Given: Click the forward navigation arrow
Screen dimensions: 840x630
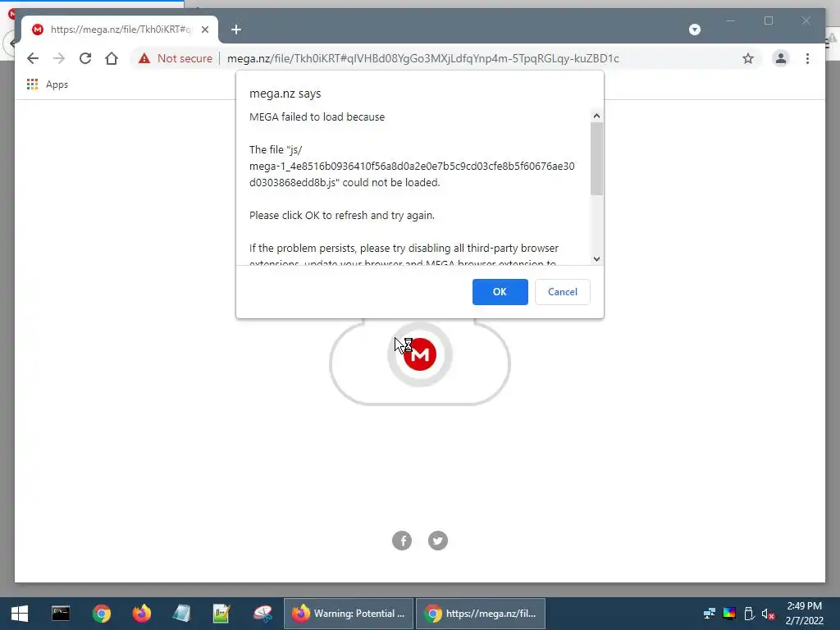Looking at the screenshot, I should pos(59,58).
